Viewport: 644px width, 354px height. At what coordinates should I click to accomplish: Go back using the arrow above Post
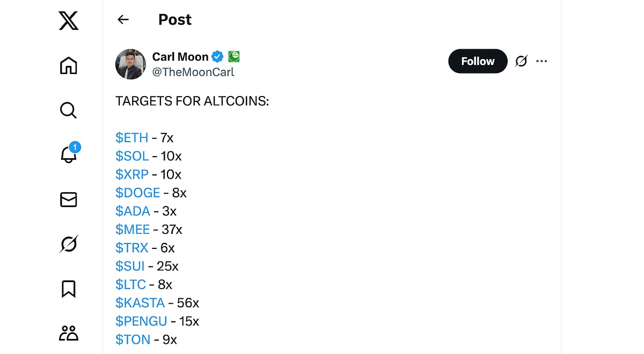[x=123, y=19]
